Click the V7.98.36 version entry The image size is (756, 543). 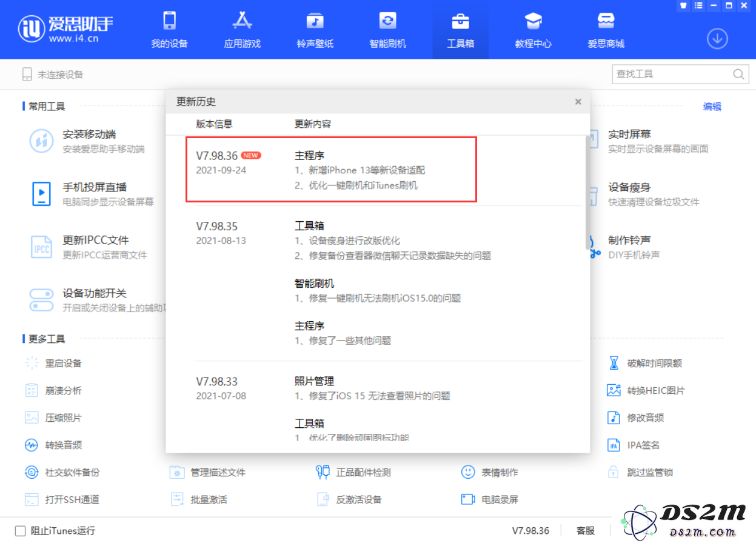point(216,156)
